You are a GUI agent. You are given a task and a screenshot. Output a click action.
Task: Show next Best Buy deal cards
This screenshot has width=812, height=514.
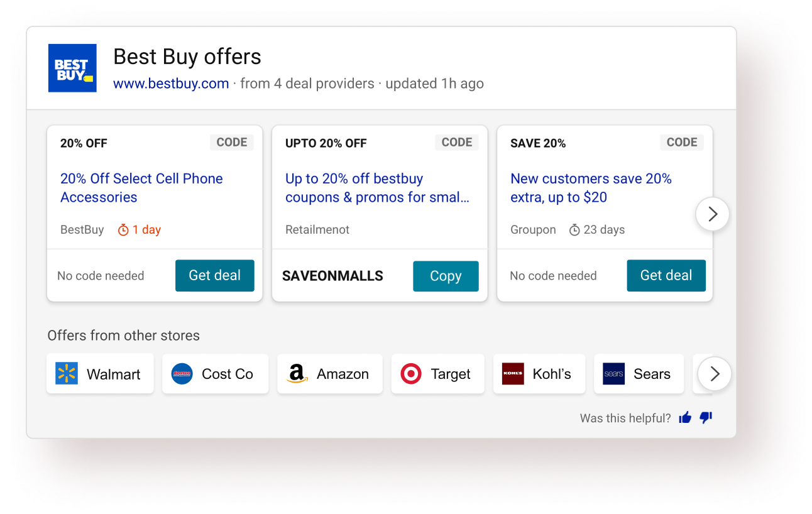click(712, 214)
